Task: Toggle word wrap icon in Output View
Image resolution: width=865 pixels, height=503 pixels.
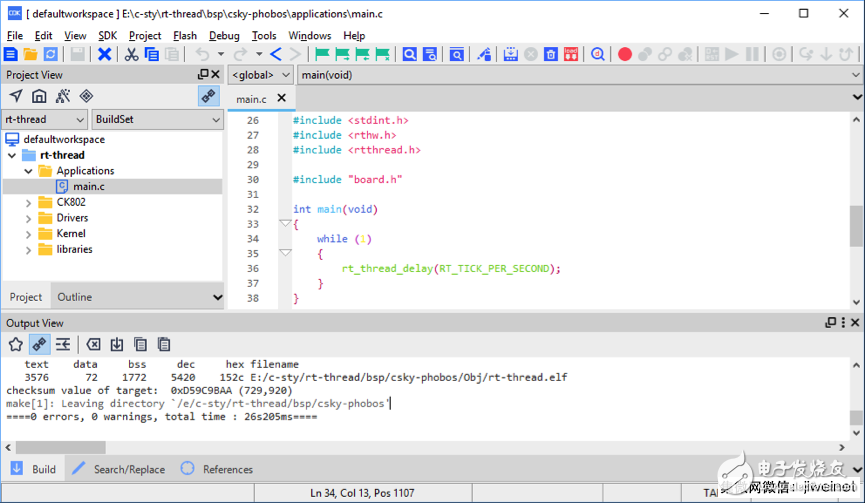Action: point(63,344)
